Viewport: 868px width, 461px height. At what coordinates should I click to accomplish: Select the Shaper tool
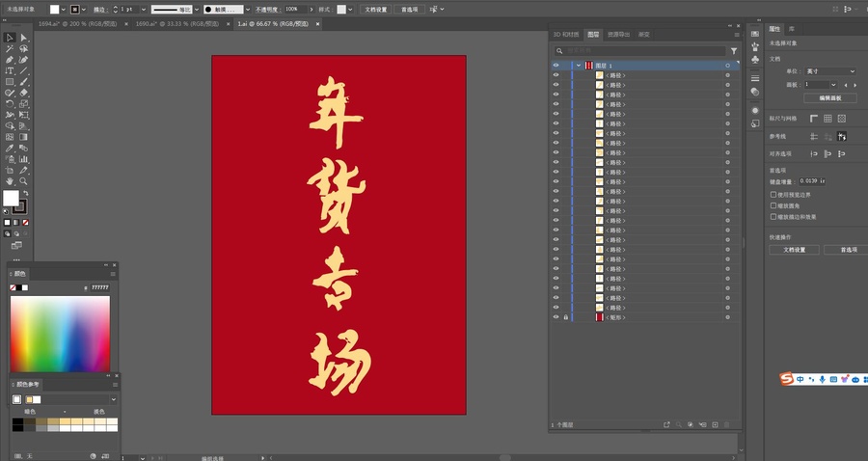click(10, 93)
